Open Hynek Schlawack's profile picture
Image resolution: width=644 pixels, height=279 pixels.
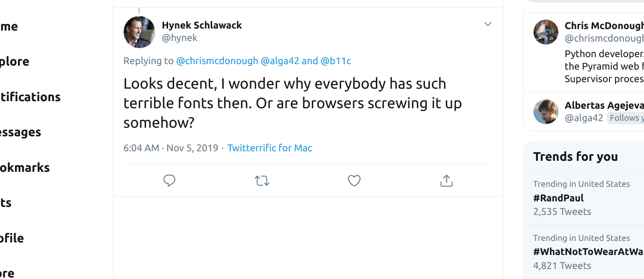click(139, 32)
